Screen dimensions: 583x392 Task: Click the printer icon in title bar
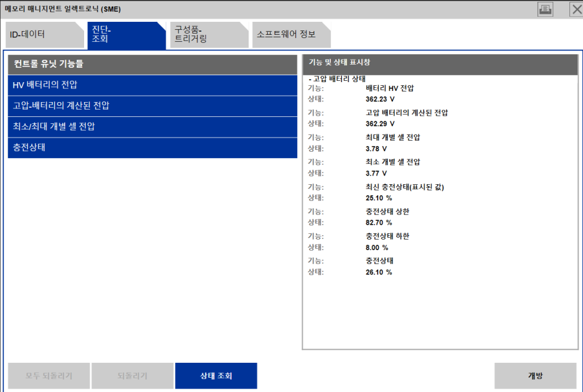click(x=545, y=9)
